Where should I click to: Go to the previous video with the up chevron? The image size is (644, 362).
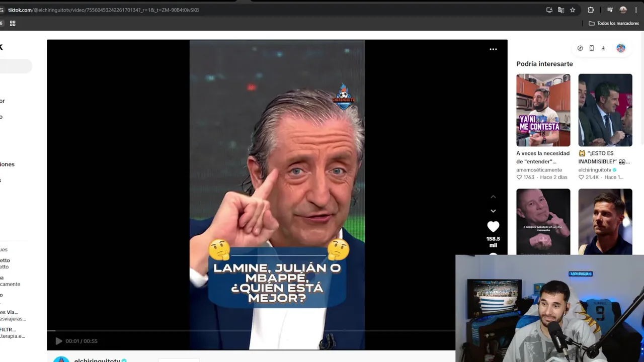(x=493, y=197)
